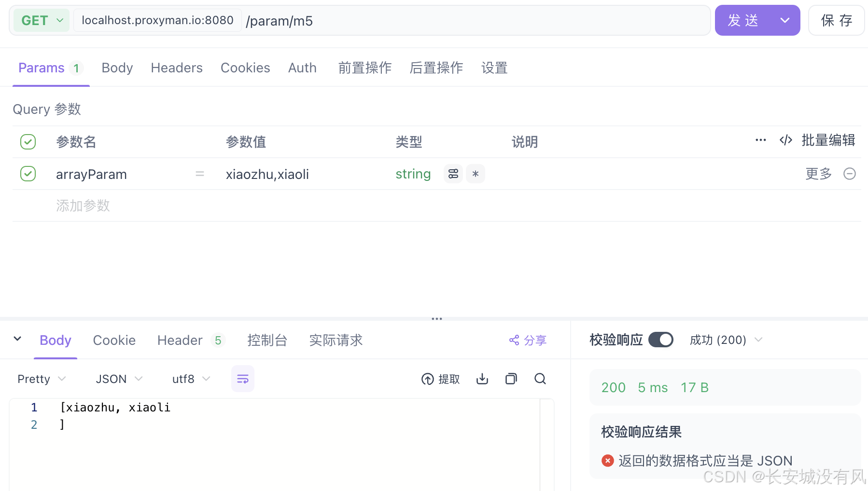This screenshot has width=868, height=491.
Task: Uncheck the arrayParam row checkbox
Action: point(28,174)
